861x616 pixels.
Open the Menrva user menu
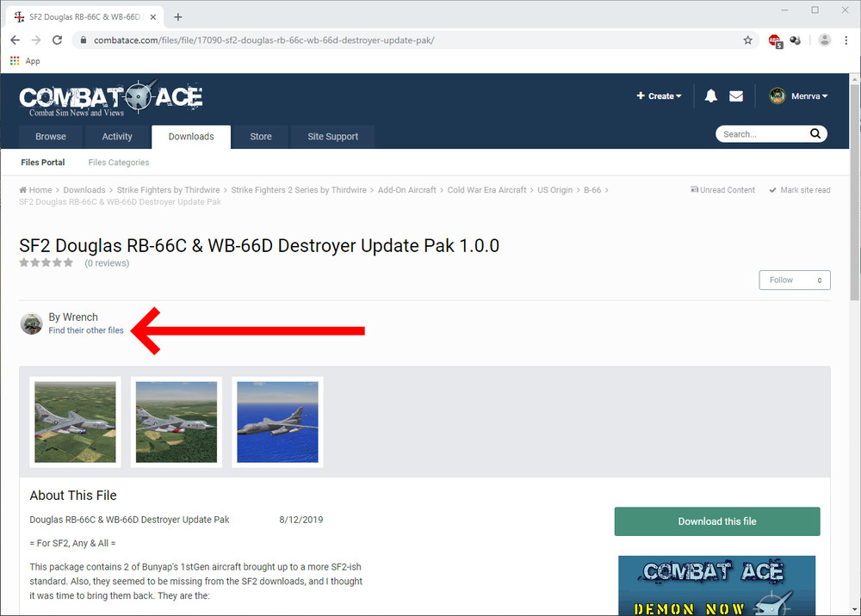(x=798, y=96)
